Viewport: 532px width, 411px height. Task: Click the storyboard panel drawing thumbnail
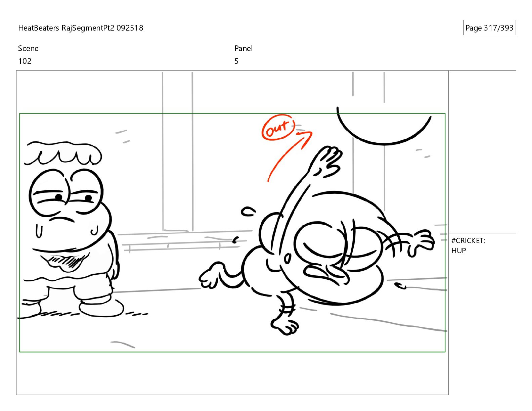[x=232, y=233]
